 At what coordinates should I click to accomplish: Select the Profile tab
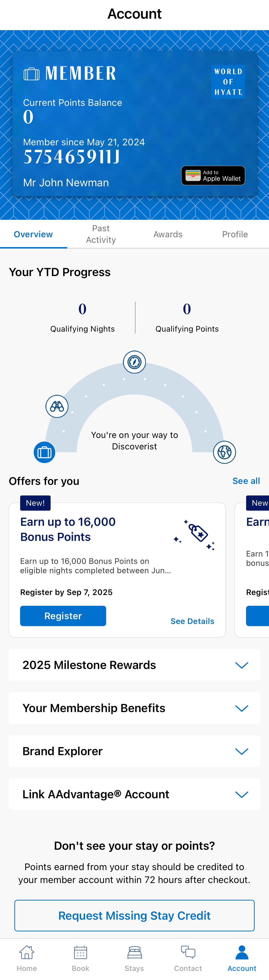(x=235, y=234)
